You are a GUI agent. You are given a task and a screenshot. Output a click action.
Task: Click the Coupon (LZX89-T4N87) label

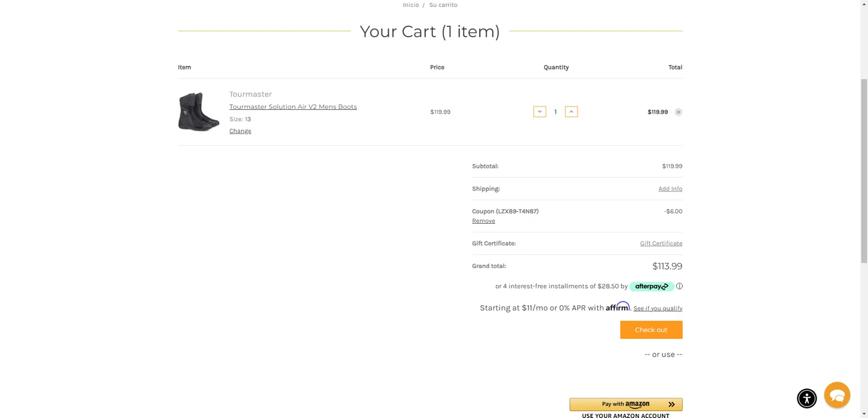pos(505,212)
